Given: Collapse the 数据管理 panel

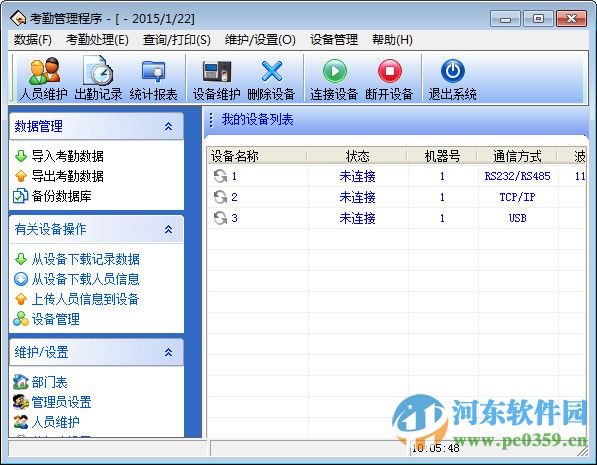Looking at the screenshot, I should tap(168, 126).
